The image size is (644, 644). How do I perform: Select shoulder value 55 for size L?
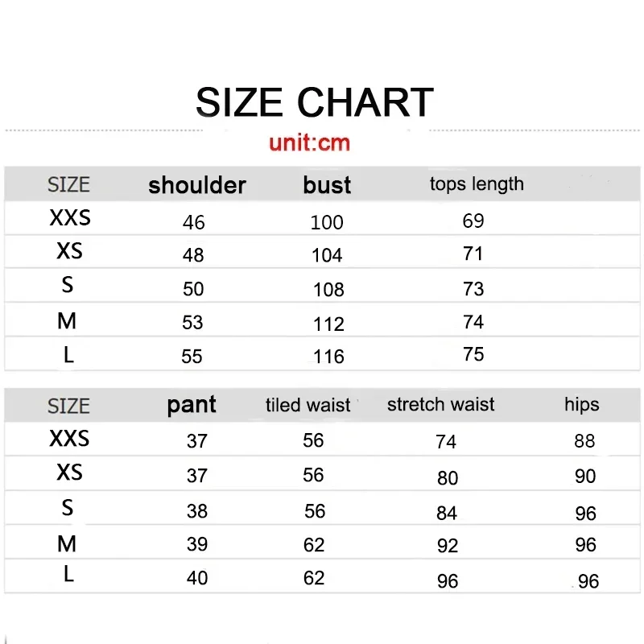[192, 357]
